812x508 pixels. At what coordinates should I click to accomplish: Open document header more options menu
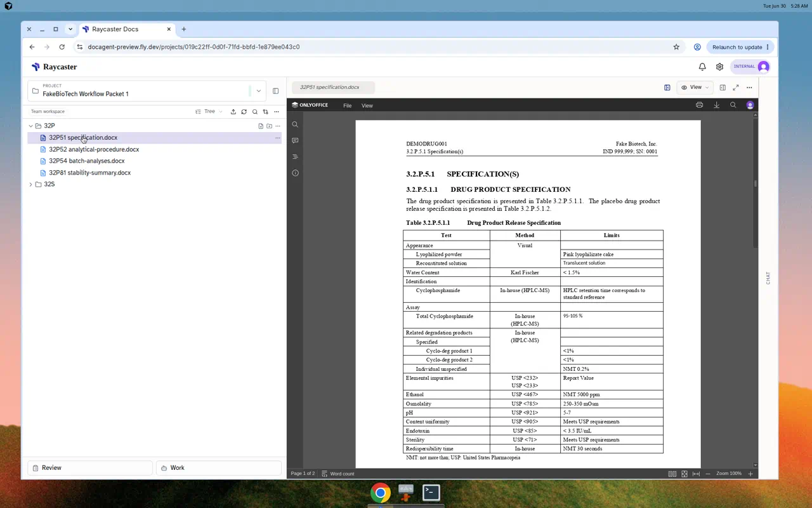pyautogui.click(x=749, y=88)
